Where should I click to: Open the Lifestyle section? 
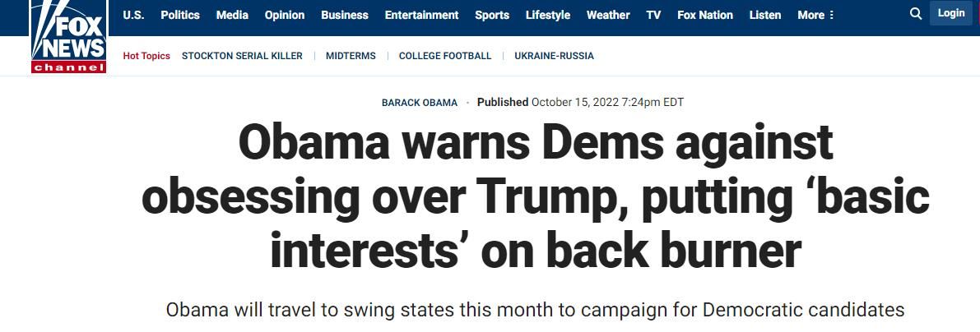pyautogui.click(x=548, y=15)
